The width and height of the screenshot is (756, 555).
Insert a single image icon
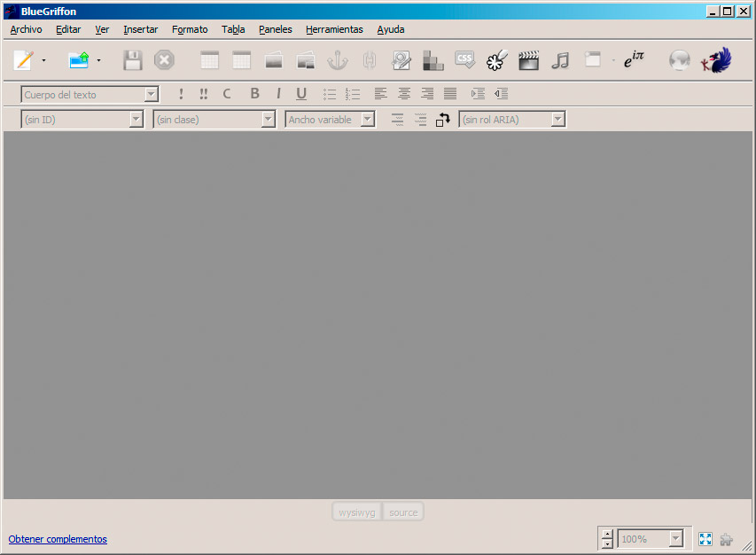[273, 61]
